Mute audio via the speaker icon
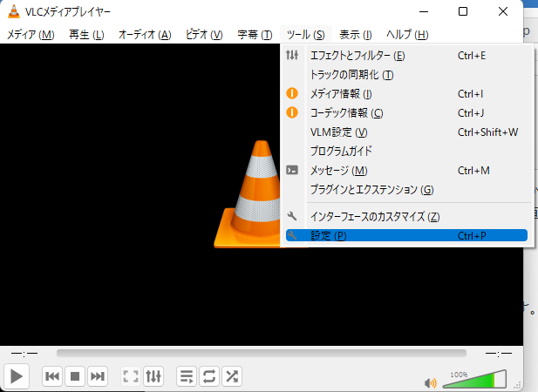Screen dimensions: 538x392 point(430,382)
